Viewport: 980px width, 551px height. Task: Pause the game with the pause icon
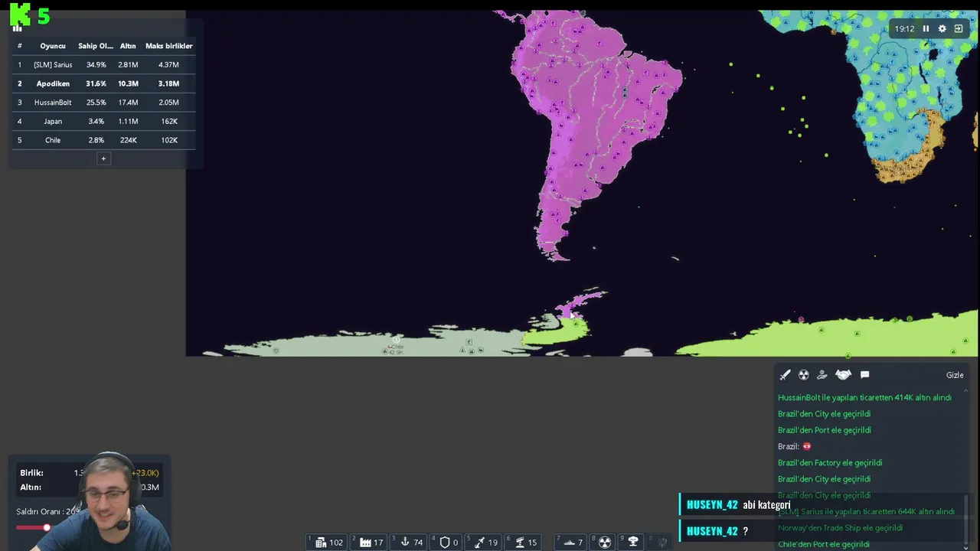pos(926,28)
